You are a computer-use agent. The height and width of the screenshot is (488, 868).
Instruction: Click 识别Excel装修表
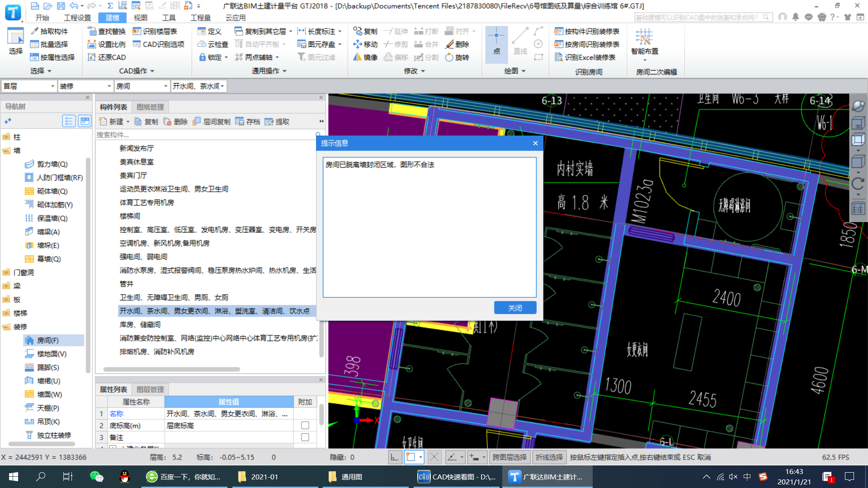(x=585, y=57)
